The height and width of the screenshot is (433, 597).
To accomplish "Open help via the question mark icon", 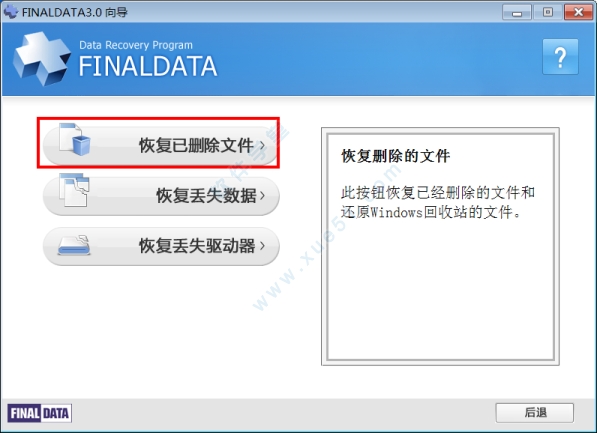I will 560,57.
